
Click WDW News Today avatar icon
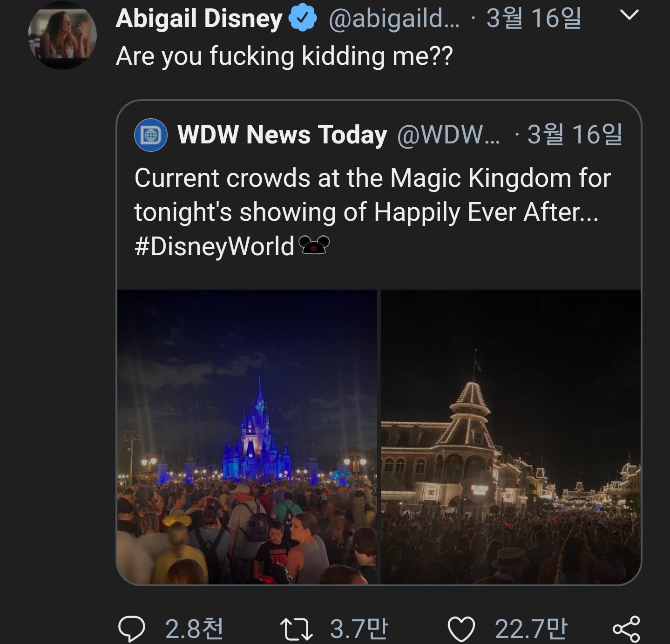click(x=151, y=135)
